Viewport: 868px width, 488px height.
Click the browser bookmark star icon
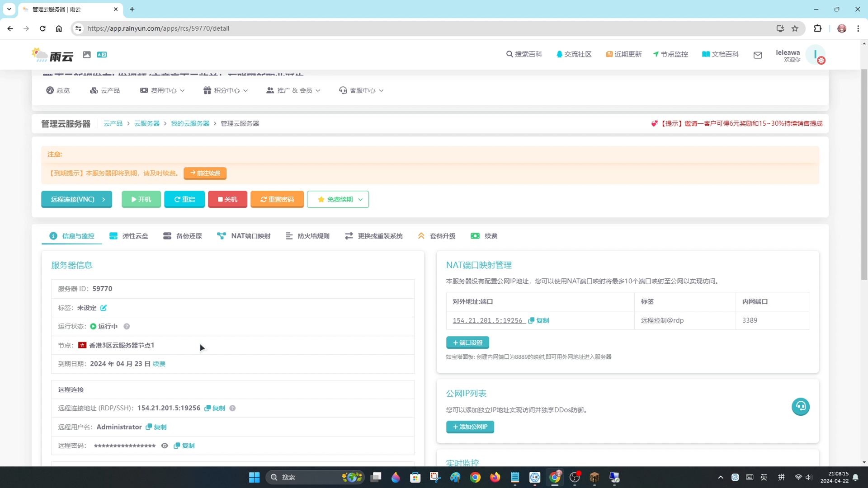(x=795, y=28)
